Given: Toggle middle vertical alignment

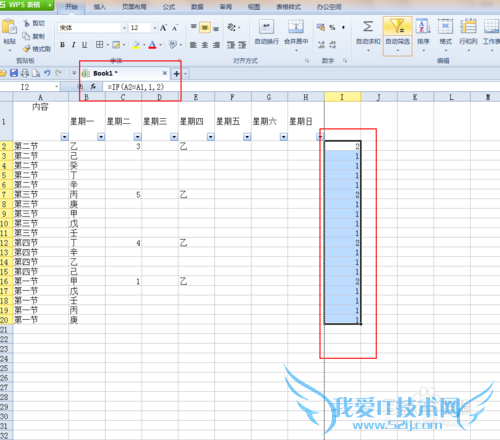Looking at the screenshot, I should tap(205, 27).
